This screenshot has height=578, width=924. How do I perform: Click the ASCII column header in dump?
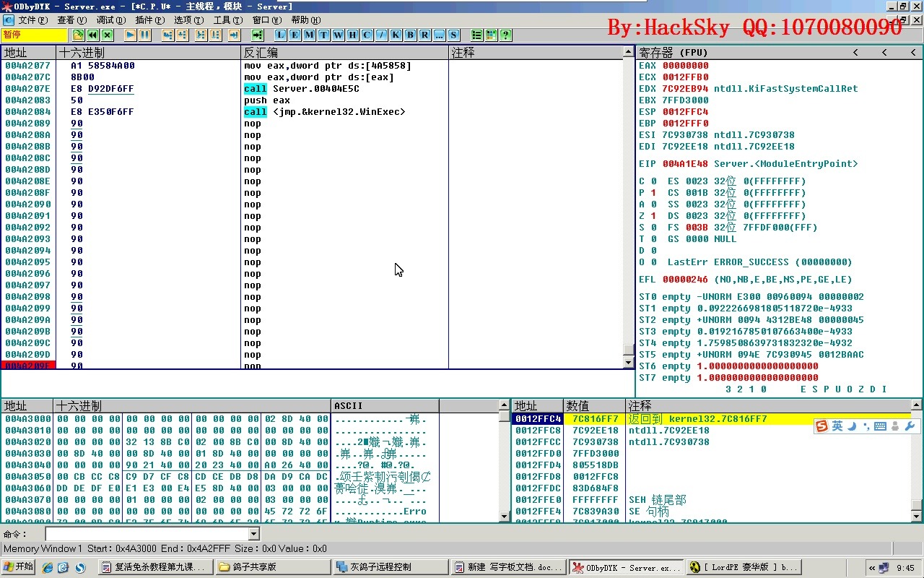385,406
